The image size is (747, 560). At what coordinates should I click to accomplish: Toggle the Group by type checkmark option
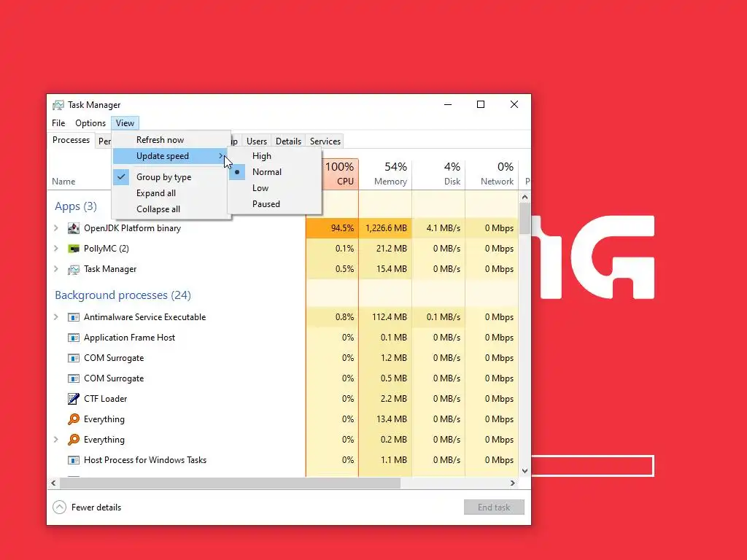click(x=171, y=177)
